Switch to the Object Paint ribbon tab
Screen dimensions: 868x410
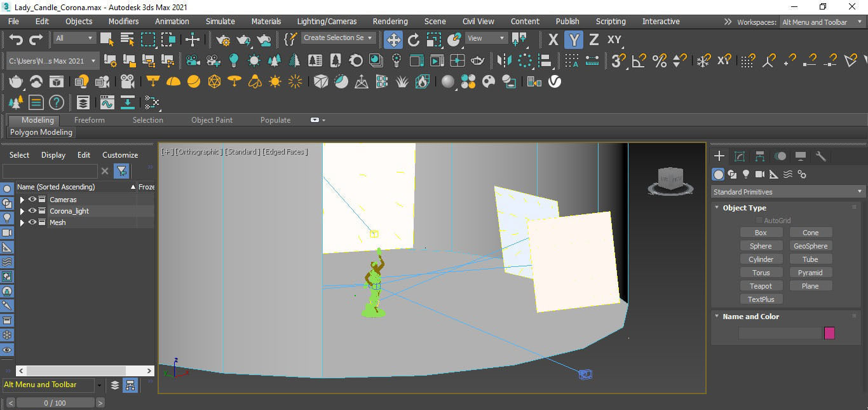click(x=212, y=120)
